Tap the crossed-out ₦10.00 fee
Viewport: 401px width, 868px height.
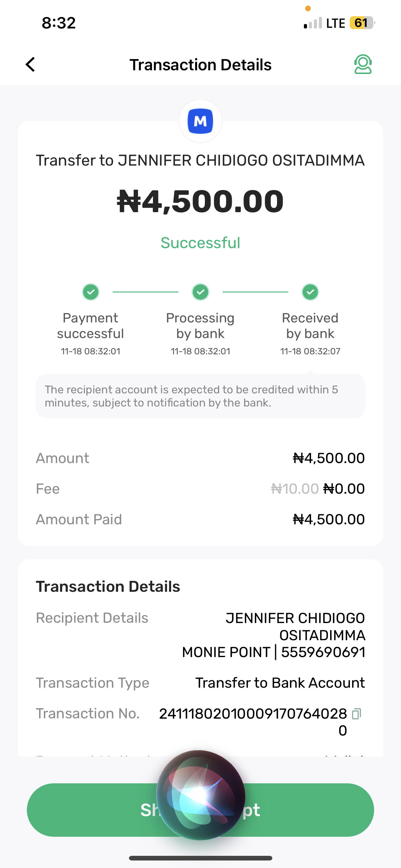(295, 489)
